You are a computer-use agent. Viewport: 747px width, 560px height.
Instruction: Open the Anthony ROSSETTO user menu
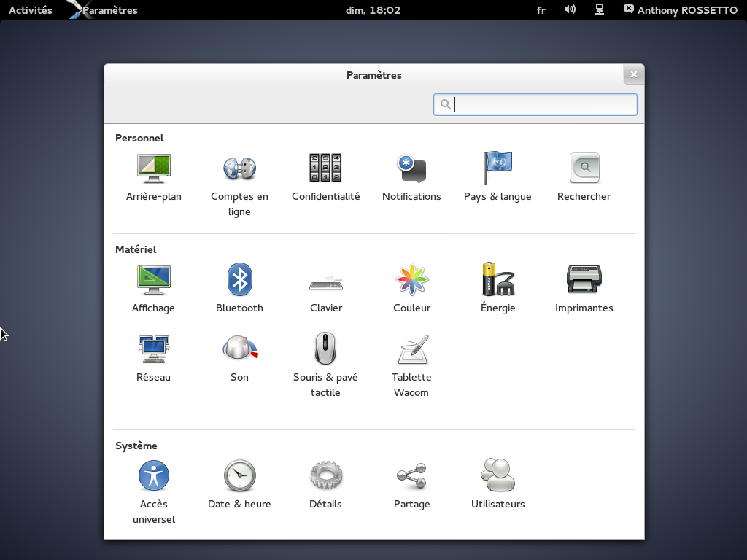tap(681, 10)
